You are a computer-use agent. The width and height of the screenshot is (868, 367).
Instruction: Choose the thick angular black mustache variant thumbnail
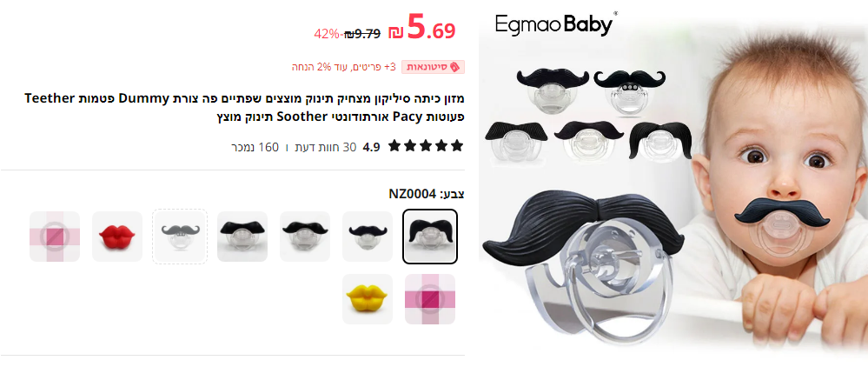242,237
